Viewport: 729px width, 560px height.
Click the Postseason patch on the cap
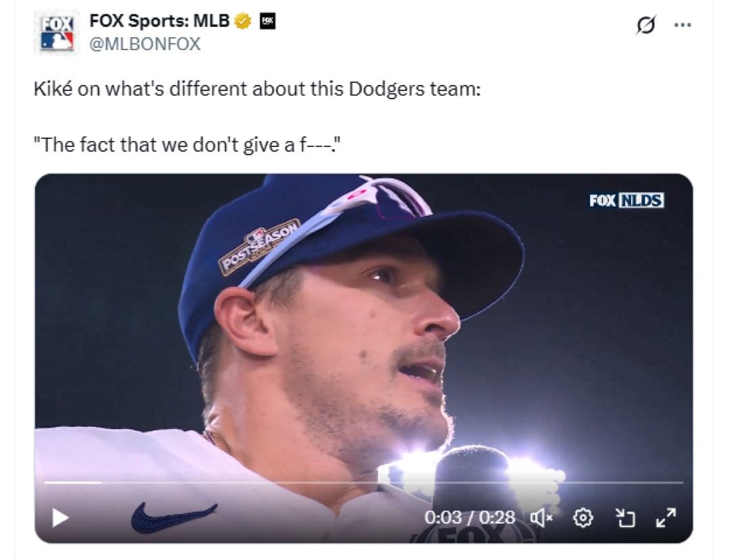[x=259, y=248]
